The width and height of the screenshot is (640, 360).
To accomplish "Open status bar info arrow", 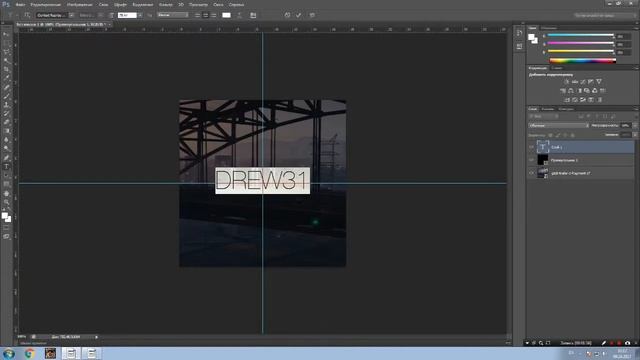I will [x=96, y=337].
